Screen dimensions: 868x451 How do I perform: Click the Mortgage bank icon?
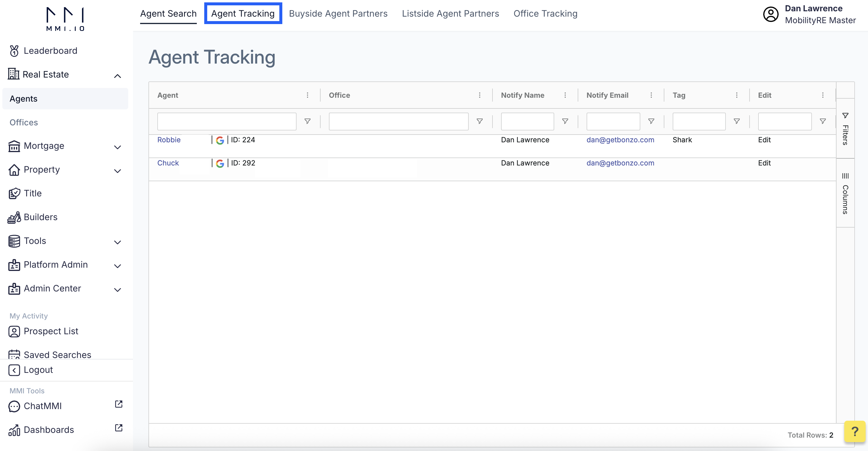pos(14,146)
